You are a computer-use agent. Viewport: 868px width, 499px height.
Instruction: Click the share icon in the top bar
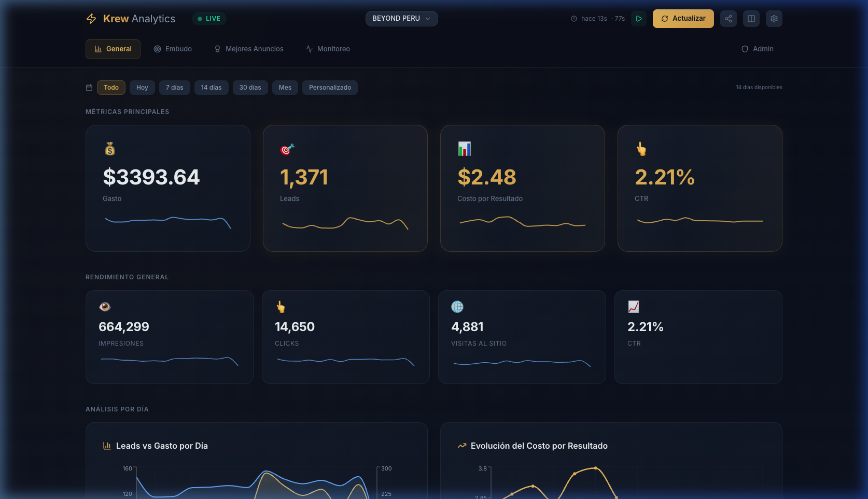point(728,18)
